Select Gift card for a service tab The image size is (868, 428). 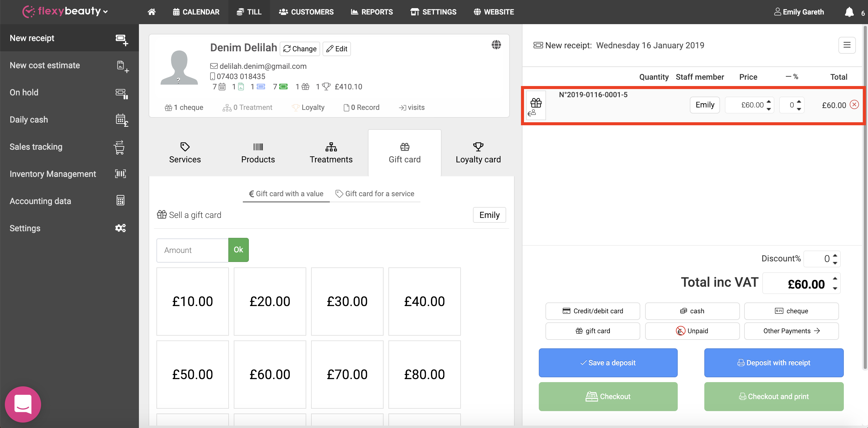point(375,194)
